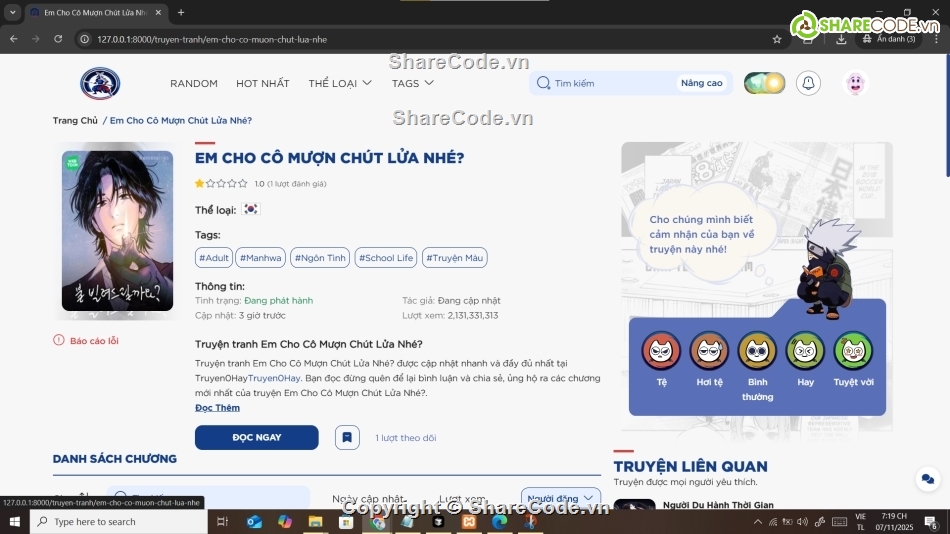Expand the THỂ LOẠI dropdown
The height and width of the screenshot is (534, 950).
[x=340, y=83]
